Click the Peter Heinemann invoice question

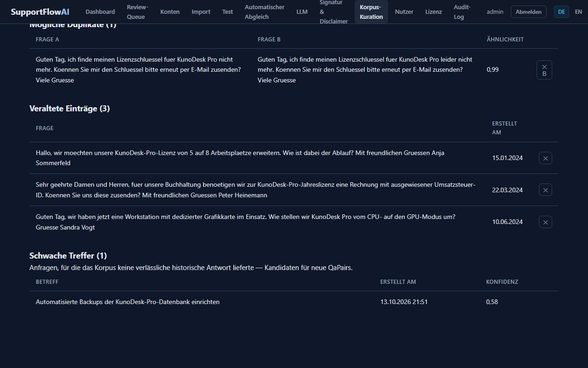255,190
